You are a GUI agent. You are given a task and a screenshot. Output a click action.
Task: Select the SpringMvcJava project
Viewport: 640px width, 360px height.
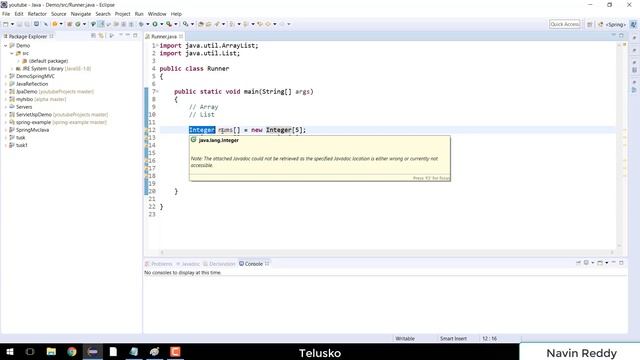click(29, 130)
